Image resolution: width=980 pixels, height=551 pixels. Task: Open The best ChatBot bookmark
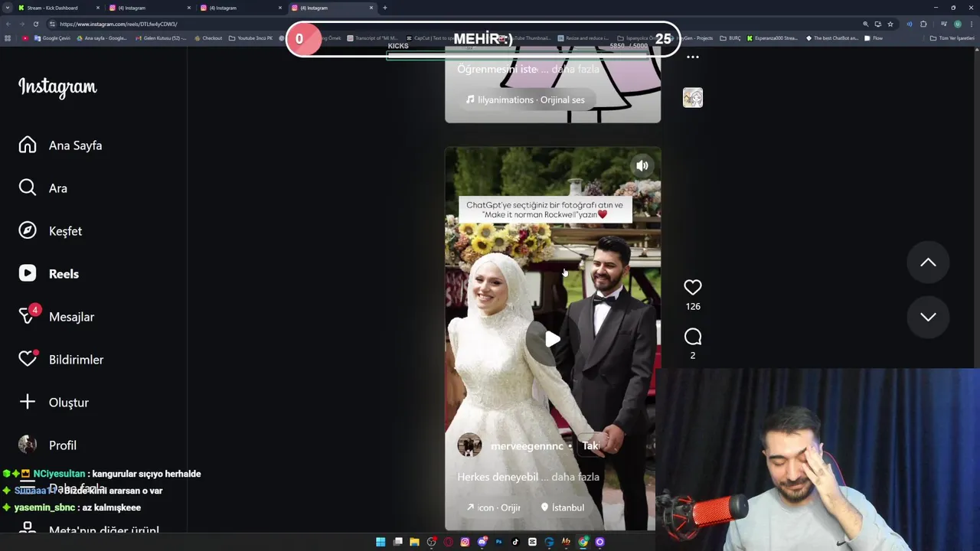pyautogui.click(x=831, y=38)
